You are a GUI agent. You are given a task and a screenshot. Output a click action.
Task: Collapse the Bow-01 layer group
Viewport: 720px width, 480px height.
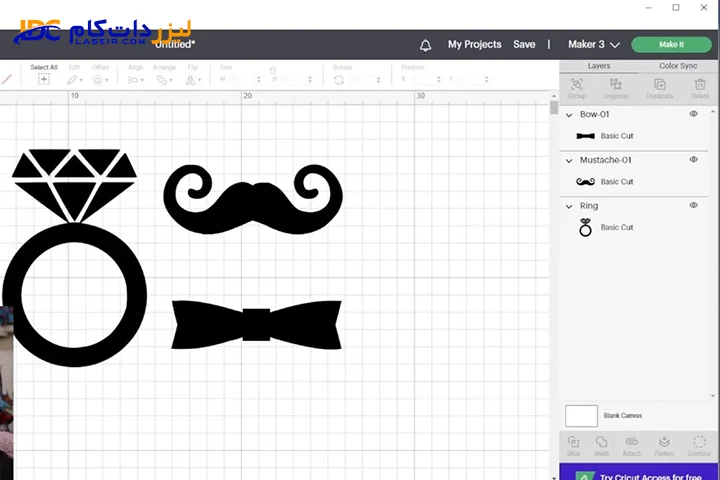coord(570,115)
